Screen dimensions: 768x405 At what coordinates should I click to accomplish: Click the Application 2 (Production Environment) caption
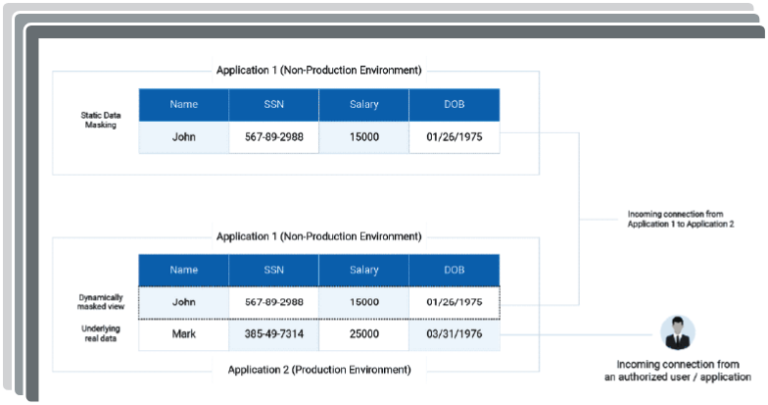[318, 370]
